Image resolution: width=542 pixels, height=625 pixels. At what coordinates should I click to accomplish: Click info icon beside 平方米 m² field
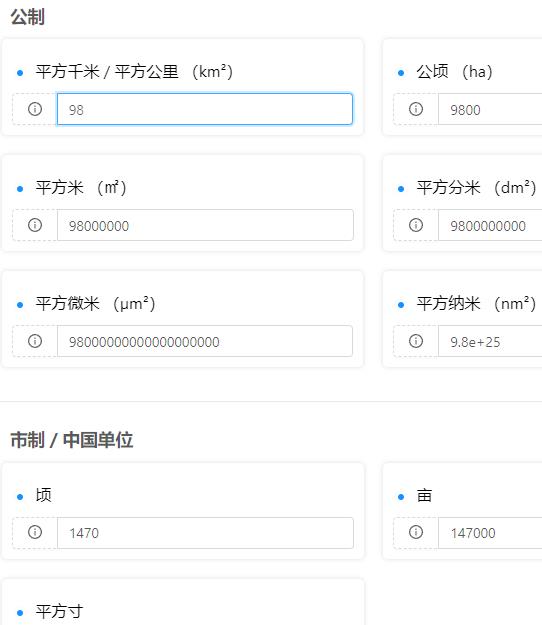pos(35,225)
